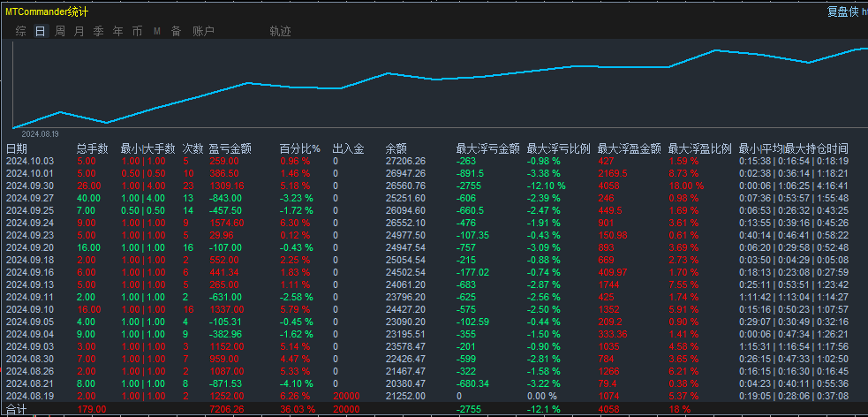Select the 2024.09.27 date row
This screenshot has height=417, width=868.
coord(30,198)
